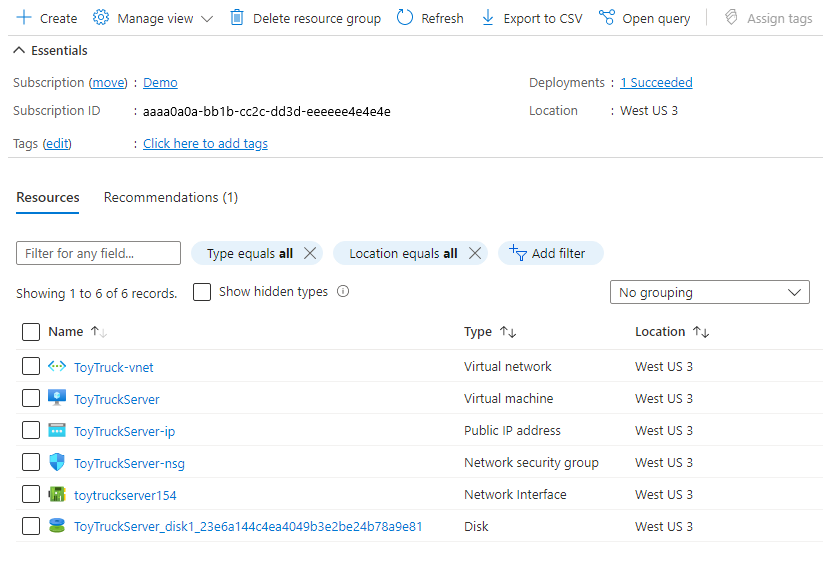Viewport: 823px width, 561px height.
Task: Click the Delete resource group trash icon
Action: [237, 18]
